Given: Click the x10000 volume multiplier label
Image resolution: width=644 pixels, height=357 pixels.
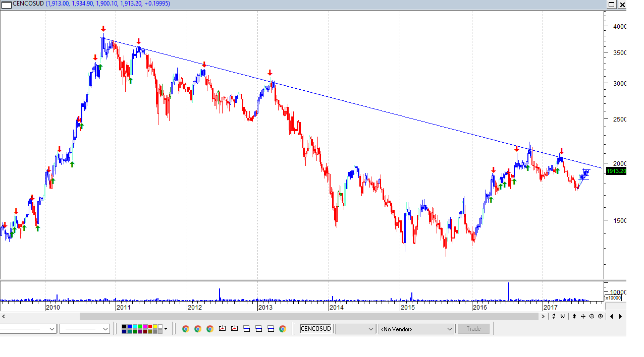Looking at the screenshot, I should (613, 298).
